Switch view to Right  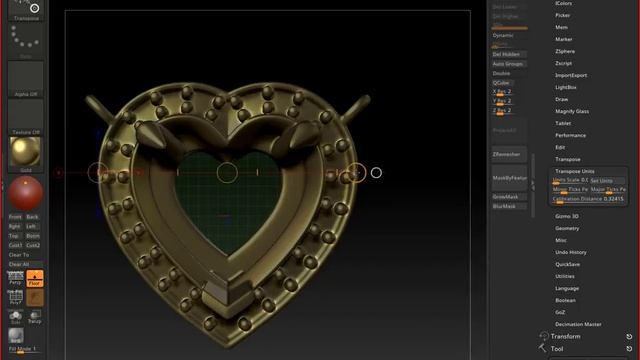point(15,227)
